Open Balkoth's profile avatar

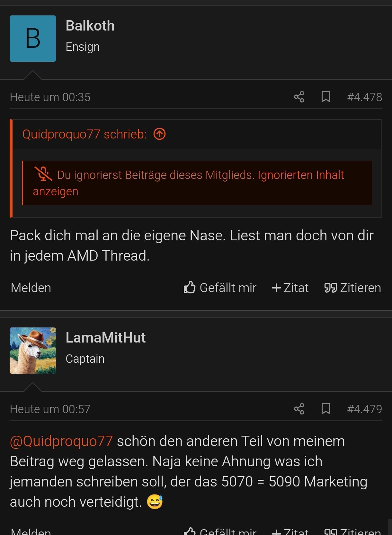click(x=32, y=38)
